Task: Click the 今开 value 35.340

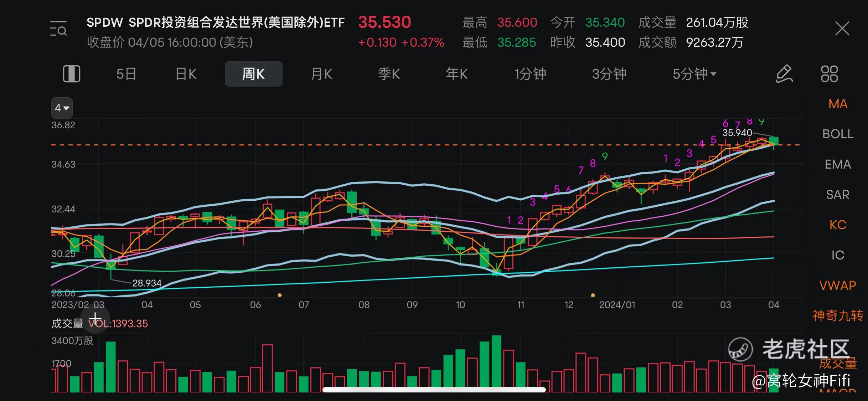Action: click(605, 22)
